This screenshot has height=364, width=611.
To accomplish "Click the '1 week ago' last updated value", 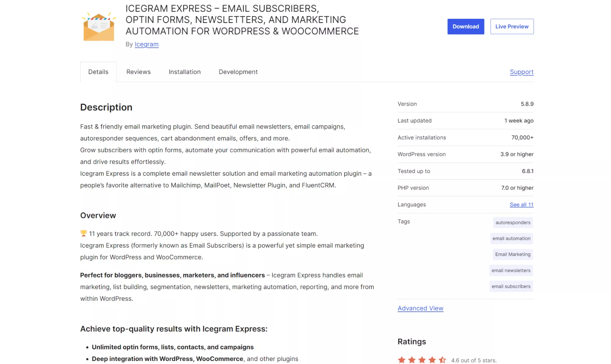I will click(519, 121).
